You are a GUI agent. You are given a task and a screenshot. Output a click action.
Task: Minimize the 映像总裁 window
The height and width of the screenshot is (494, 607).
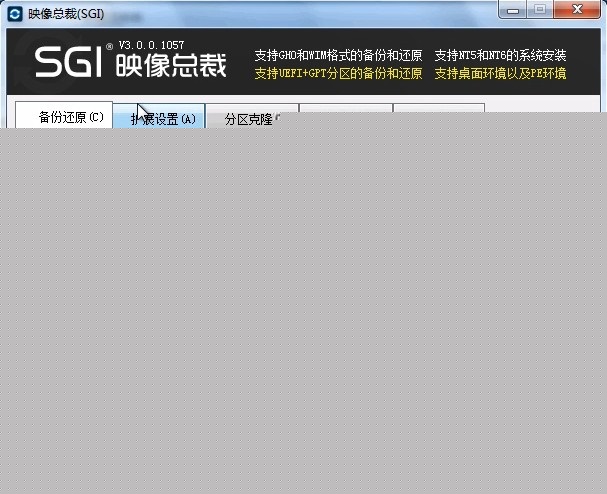(515, 10)
